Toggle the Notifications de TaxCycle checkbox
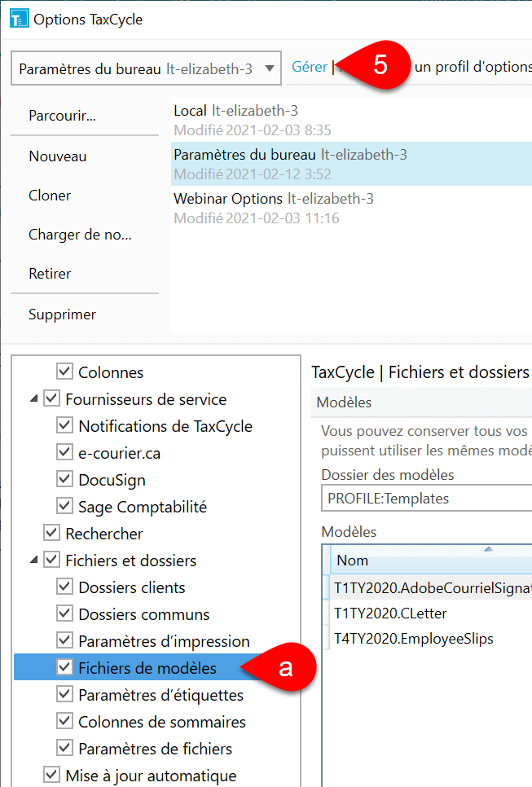532x787 pixels. click(x=64, y=425)
